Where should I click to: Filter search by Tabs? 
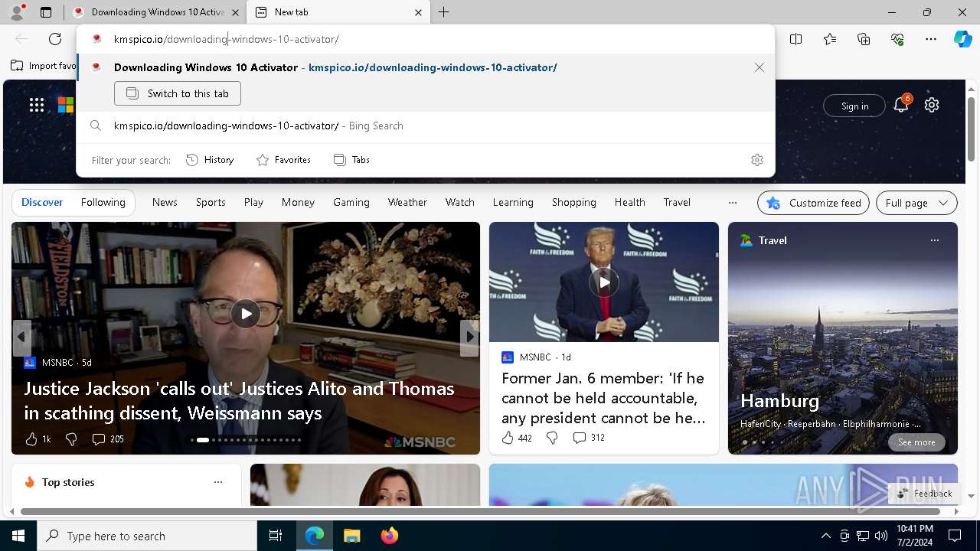click(x=351, y=160)
